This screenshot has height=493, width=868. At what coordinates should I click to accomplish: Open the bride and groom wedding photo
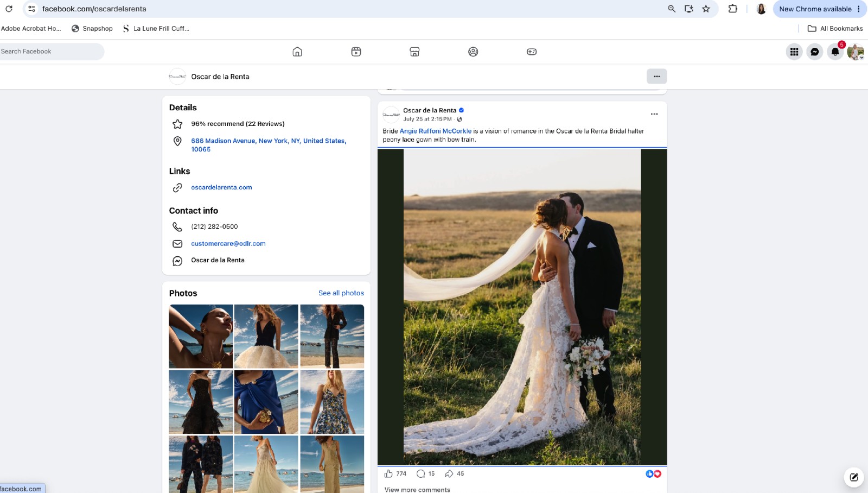[522, 307]
